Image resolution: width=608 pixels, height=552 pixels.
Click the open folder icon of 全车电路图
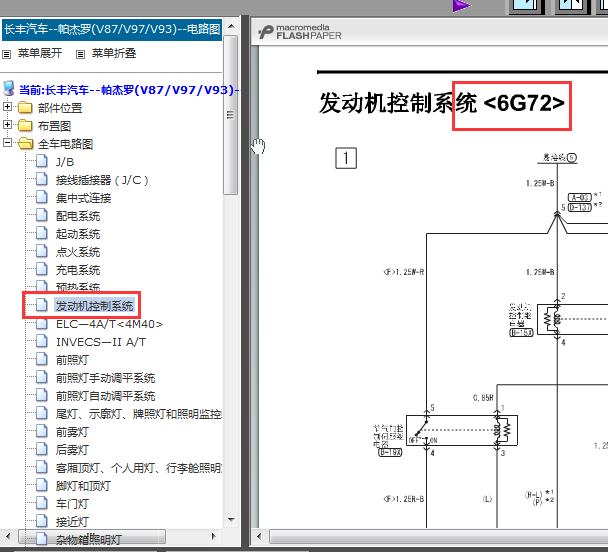click(x=26, y=143)
